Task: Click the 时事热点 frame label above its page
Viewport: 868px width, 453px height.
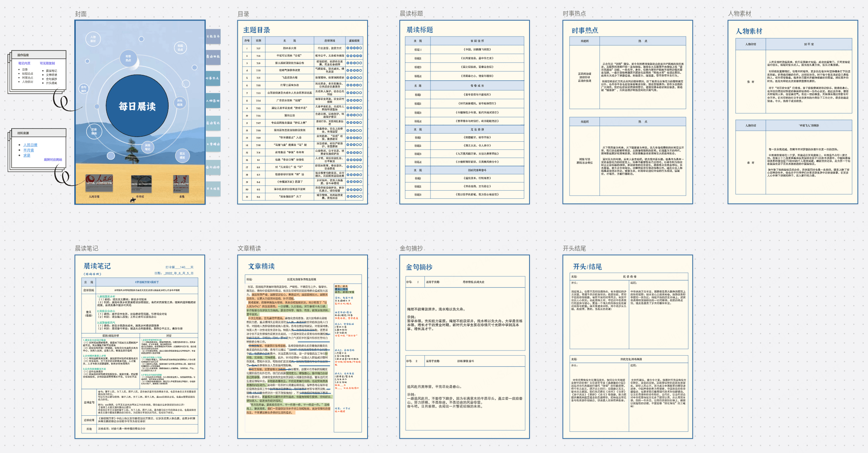Action: coord(575,14)
